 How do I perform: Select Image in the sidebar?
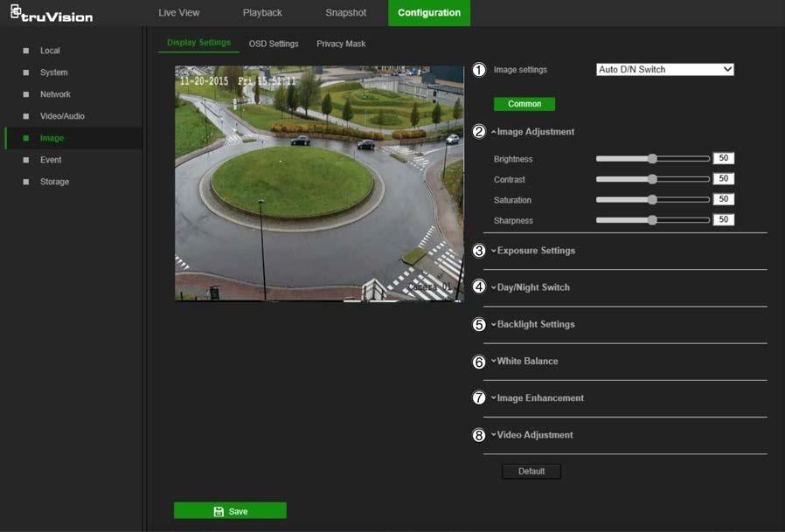coord(74,138)
